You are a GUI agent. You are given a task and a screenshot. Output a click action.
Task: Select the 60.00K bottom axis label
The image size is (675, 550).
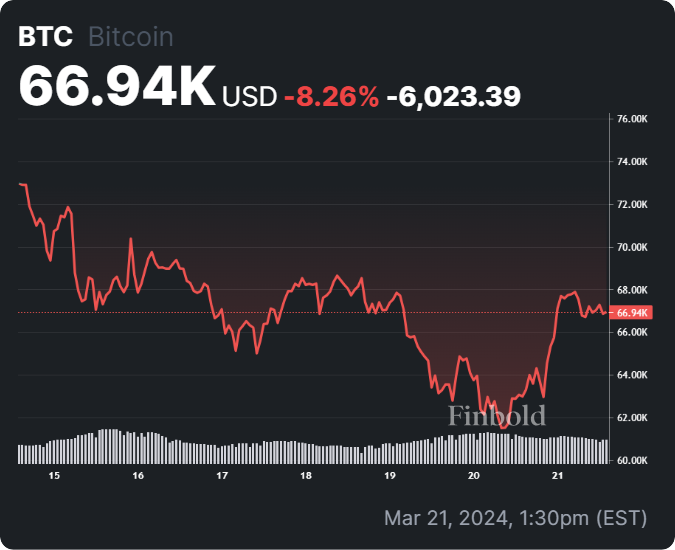pos(634,460)
